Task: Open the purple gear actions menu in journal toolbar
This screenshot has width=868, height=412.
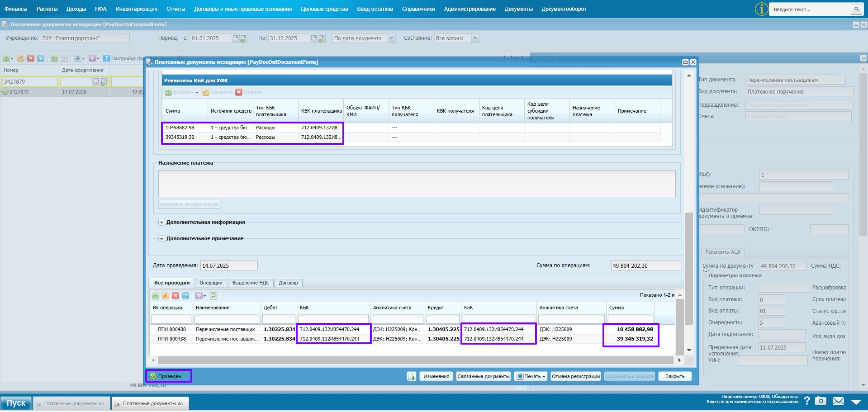Action: tap(94, 58)
